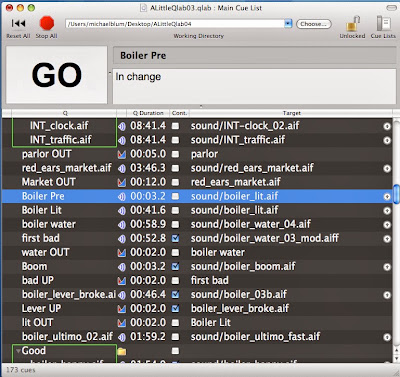Click target arrow icon for sound/boiler_water_04.aif
This screenshot has width=400, height=377.
coord(387,224)
